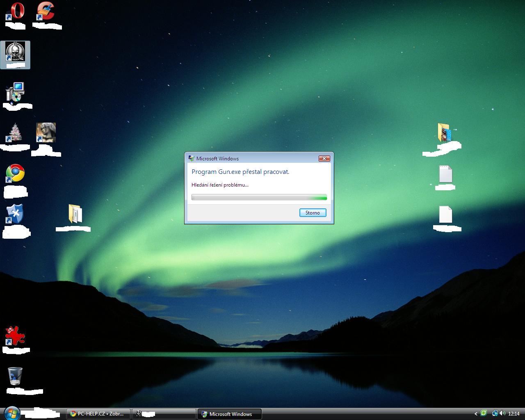Viewport: 525px width, 420px height.
Task: Select the folder containing pictures on the right
Action: click(x=445, y=132)
